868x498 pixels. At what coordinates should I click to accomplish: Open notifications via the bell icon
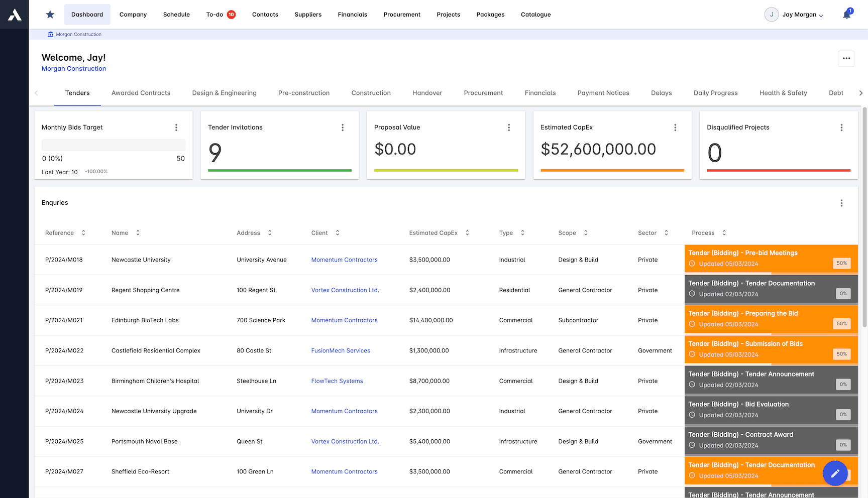tap(847, 14)
